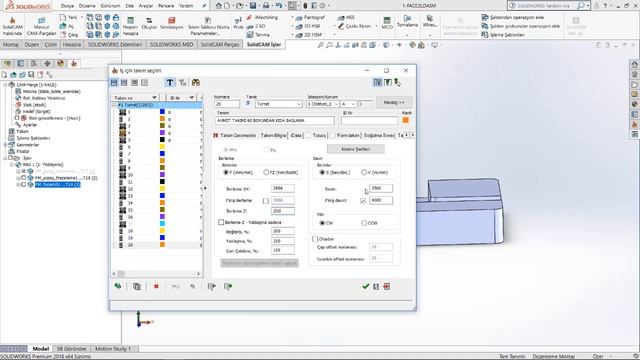Click the Undo icon in top toolbar

[x=278, y=6]
